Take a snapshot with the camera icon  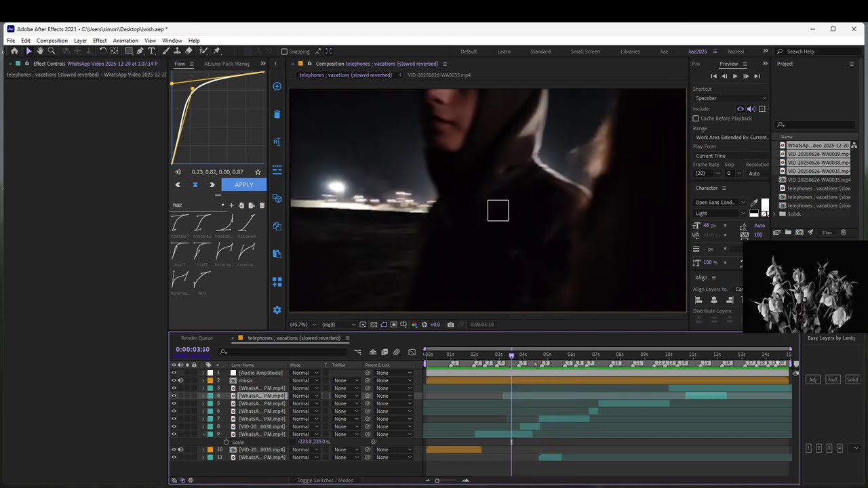[x=450, y=325]
